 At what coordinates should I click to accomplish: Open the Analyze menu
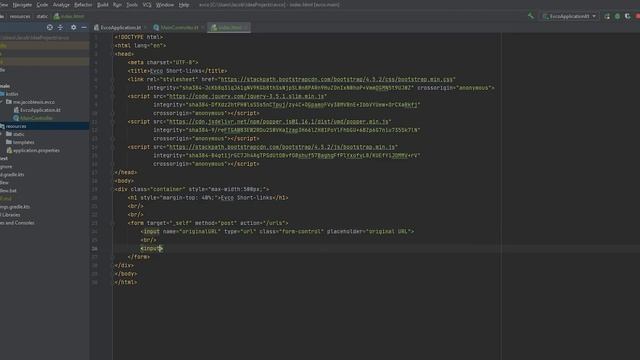point(61,5)
